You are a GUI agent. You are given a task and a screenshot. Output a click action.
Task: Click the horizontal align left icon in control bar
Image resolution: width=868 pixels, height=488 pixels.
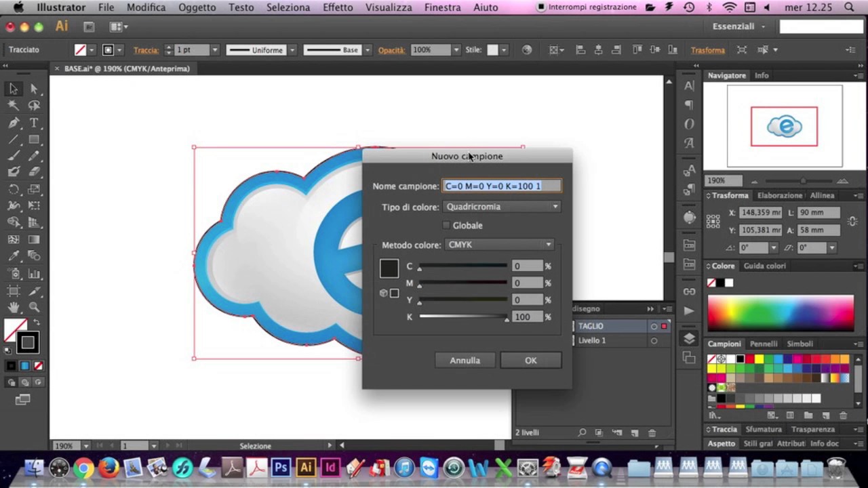[580, 49]
